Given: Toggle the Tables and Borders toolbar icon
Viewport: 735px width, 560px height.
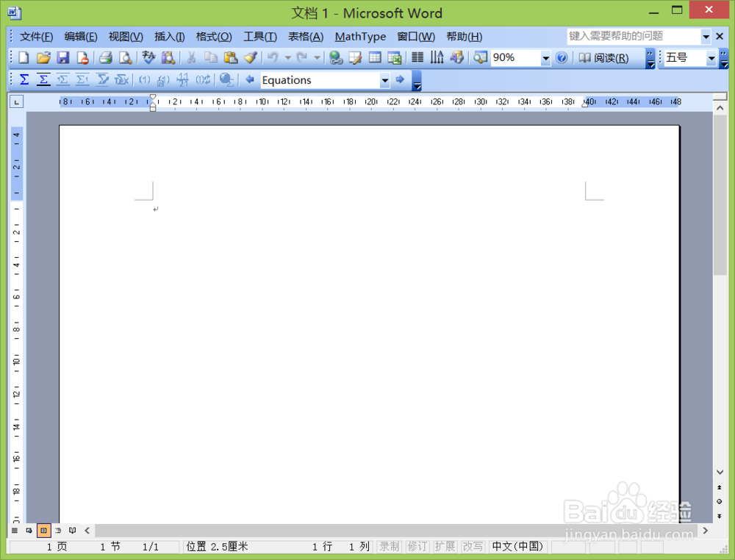Looking at the screenshot, I should pyautogui.click(x=355, y=57).
